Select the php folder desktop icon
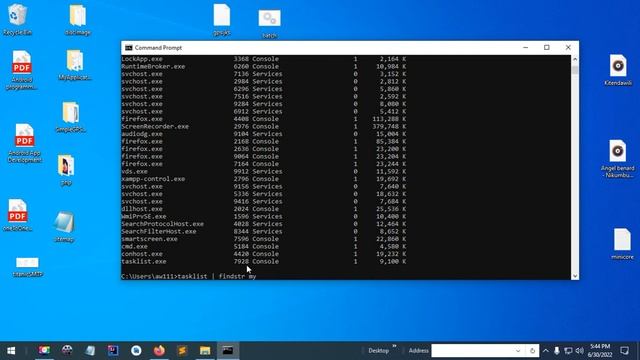The width and height of the screenshot is (640, 360). (x=66, y=170)
